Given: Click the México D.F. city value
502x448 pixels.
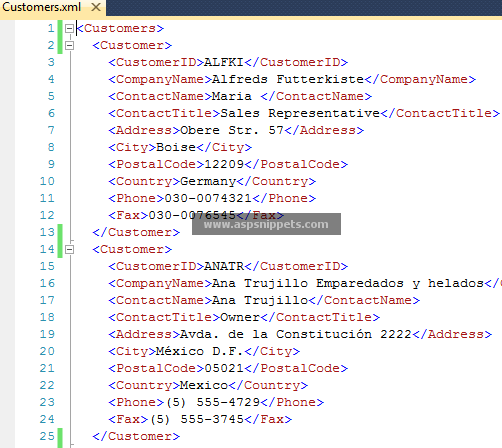Looking at the screenshot, I should coord(200,351).
